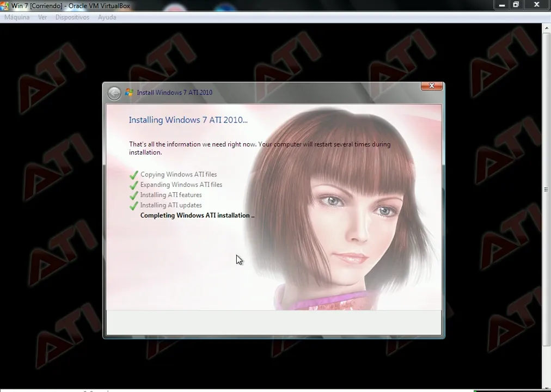Click the checkmark beside Expanding Windows ATI files

coord(133,185)
